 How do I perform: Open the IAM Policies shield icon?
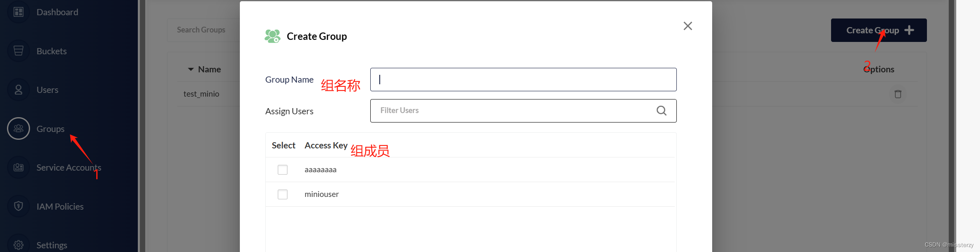coord(18,206)
